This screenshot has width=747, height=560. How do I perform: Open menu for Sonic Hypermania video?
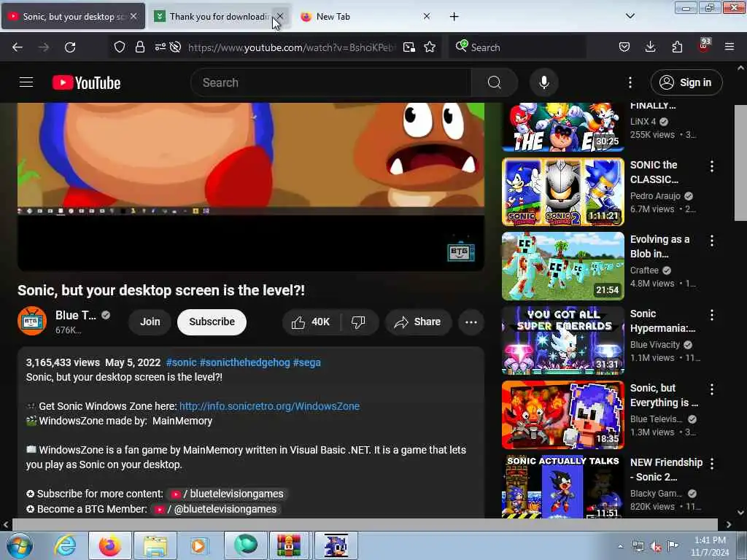click(x=712, y=315)
